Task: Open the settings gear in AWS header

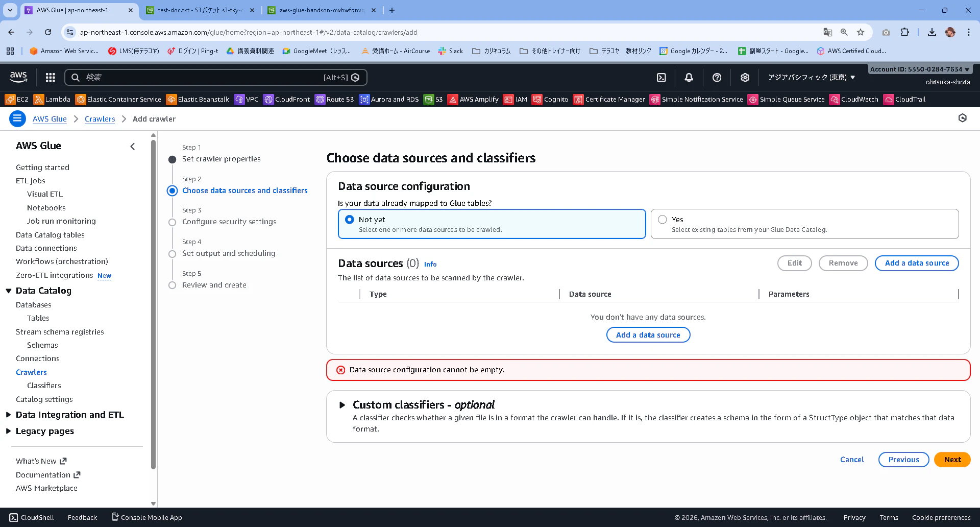Action: pyautogui.click(x=745, y=77)
